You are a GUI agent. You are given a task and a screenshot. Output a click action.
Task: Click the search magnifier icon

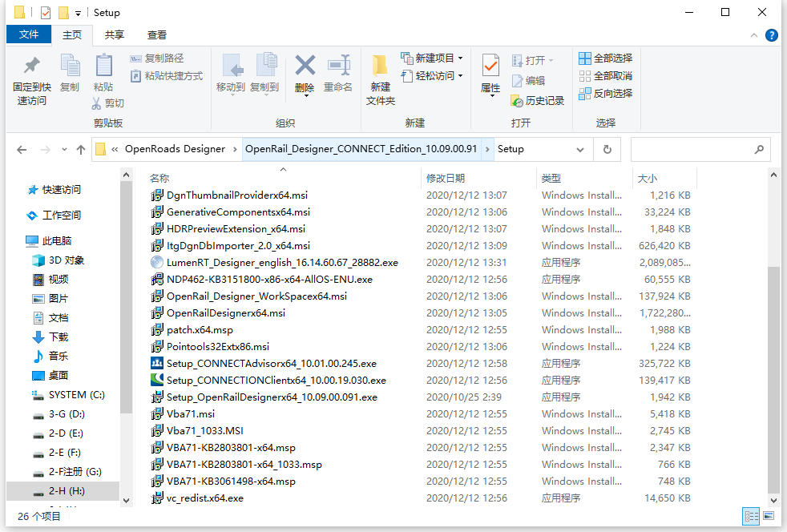(x=759, y=150)
